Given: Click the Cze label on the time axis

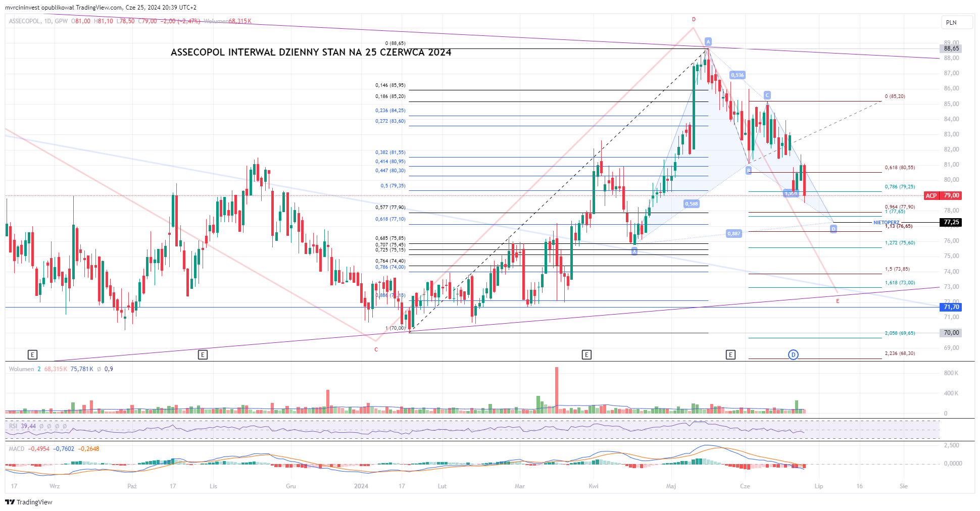Looking at the screenshot, I should 745,486.
